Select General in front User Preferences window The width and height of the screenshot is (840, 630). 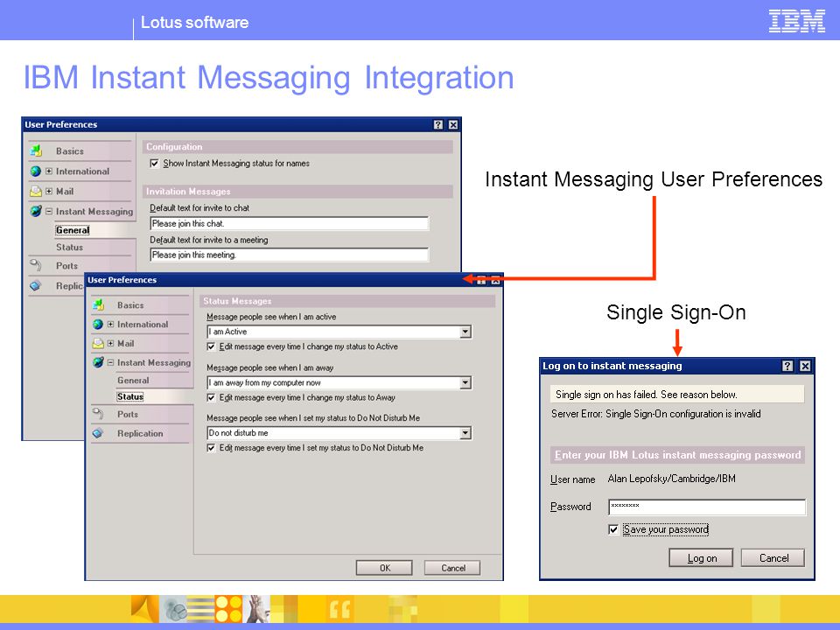[133, 380]
